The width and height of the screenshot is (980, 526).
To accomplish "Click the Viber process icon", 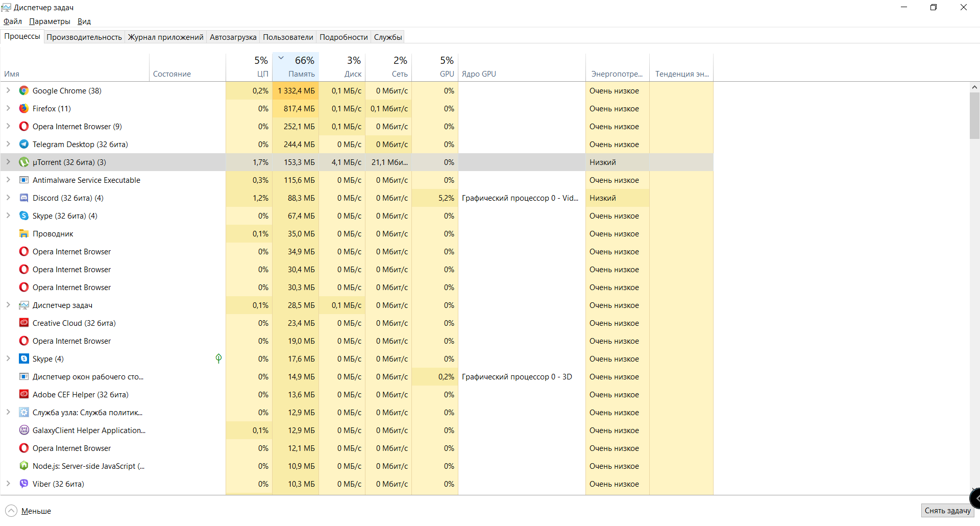I will pos(24,484).
